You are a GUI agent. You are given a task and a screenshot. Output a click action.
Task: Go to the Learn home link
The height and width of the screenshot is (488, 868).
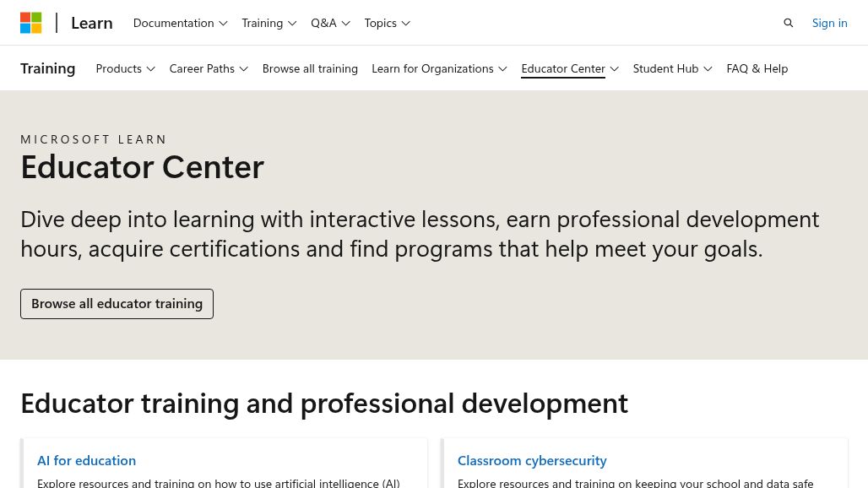[x=92, y=23]
